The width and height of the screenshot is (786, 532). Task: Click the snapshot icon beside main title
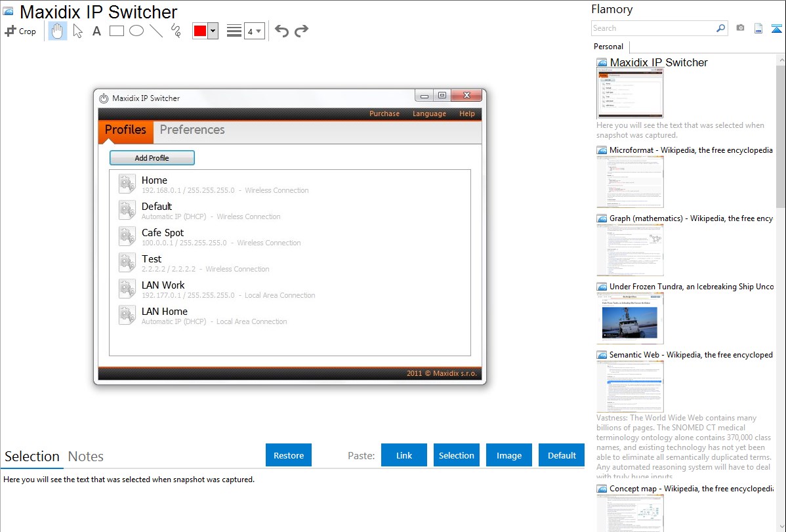click(8, 11)
